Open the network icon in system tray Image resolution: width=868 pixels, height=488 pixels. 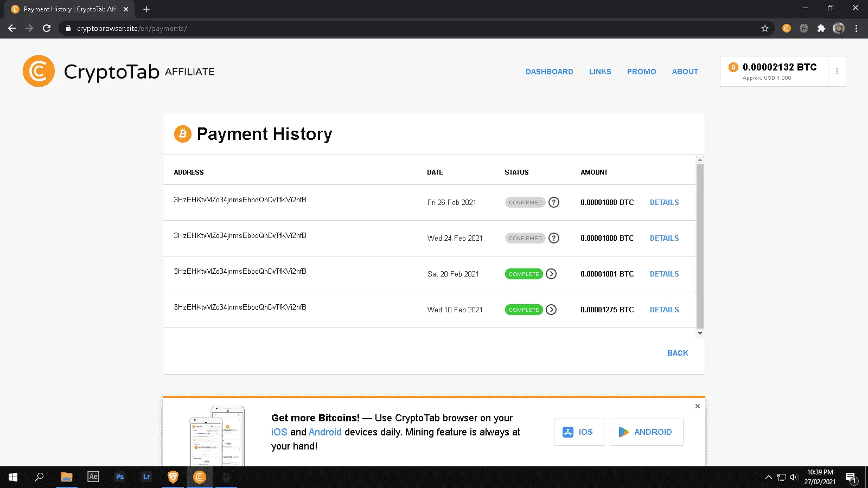point(782,477)
